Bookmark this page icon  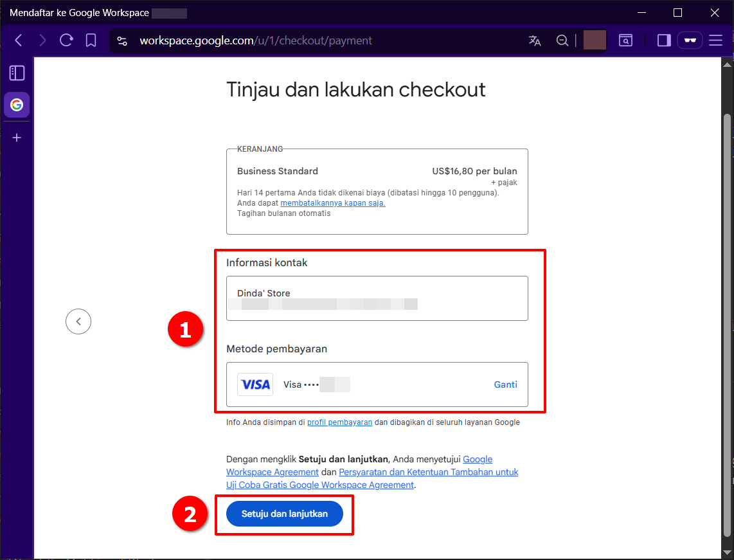(91, 41)
